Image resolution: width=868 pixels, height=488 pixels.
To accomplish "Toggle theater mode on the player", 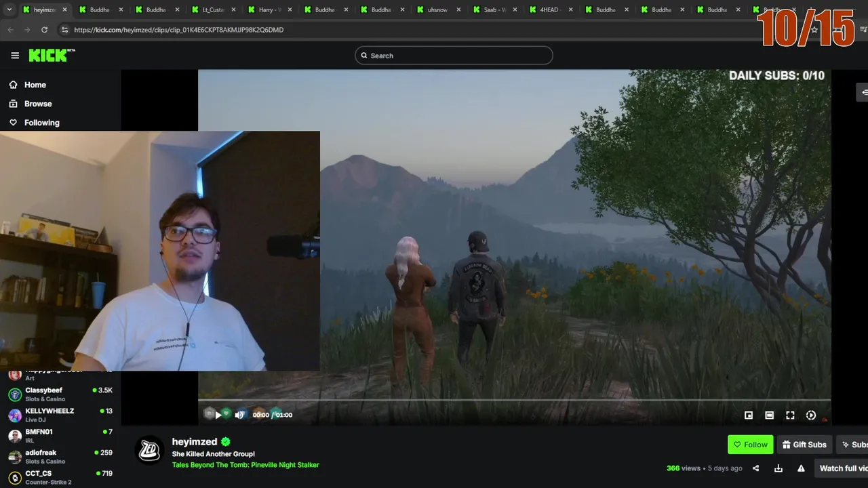I will (x=769, y=415).
